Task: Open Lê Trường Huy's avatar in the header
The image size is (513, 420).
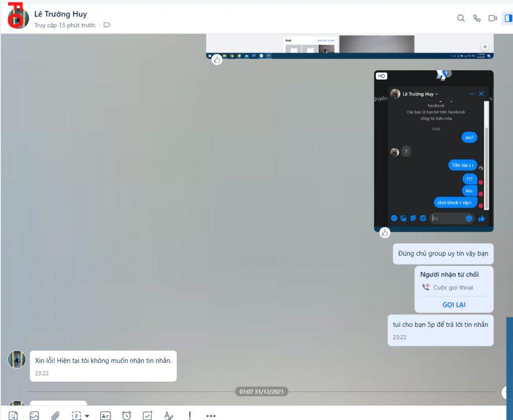Action: tap(18, 19)
